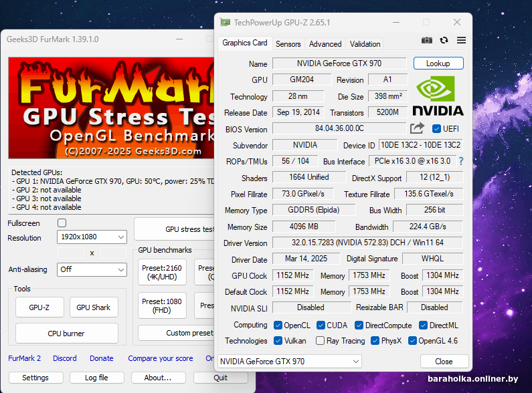The height and width of the screenshot is (393, 532).
Task: Click the GM204 GPU value
Action: click(302, 80)
